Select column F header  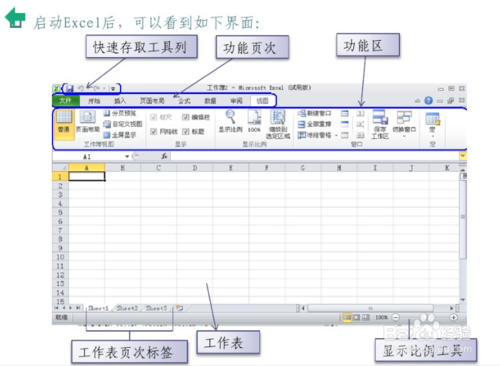(267, 168)
